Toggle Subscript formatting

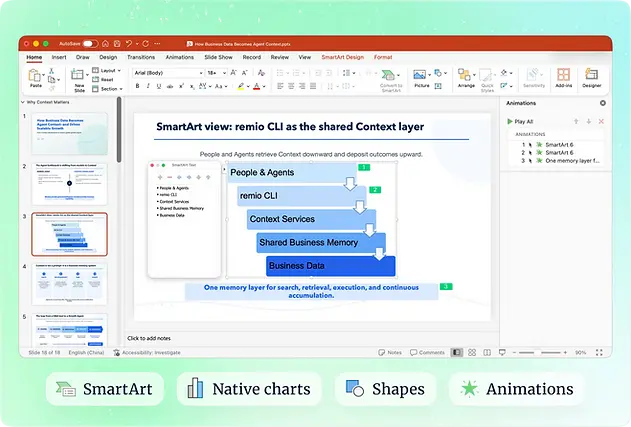coord(192,86)
